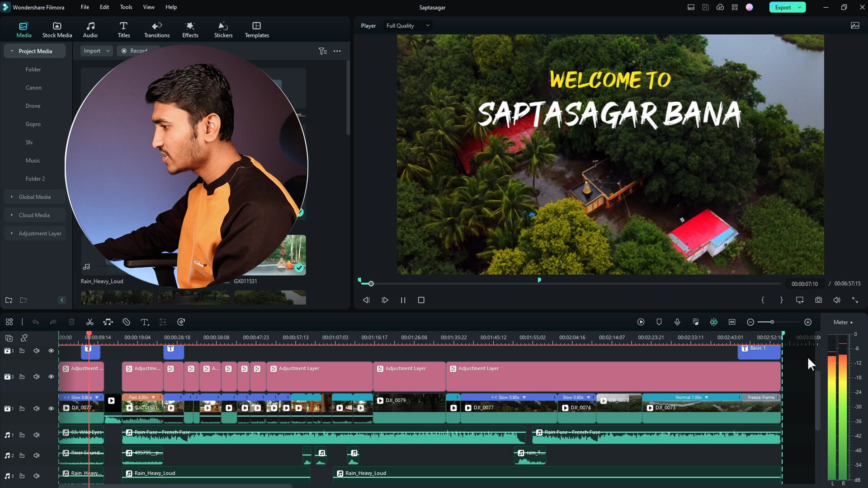Step to the previous frame
This screenshot has width=868, height=488.
coord(366,300)
